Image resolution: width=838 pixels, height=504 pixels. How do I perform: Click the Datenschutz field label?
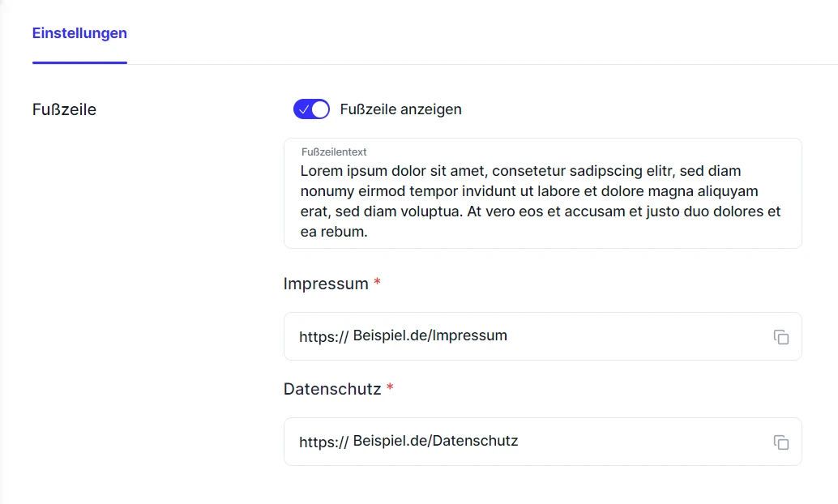pos(332,389)
